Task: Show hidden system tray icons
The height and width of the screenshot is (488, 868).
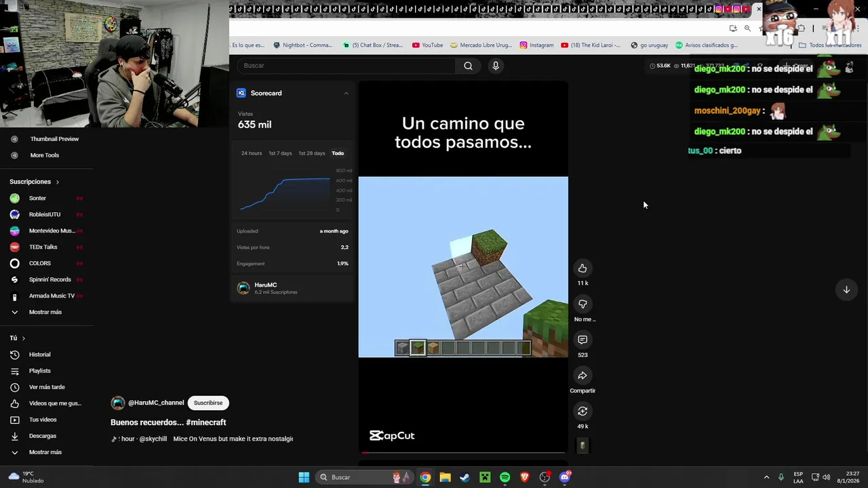Action: click(x=766, y=477)
